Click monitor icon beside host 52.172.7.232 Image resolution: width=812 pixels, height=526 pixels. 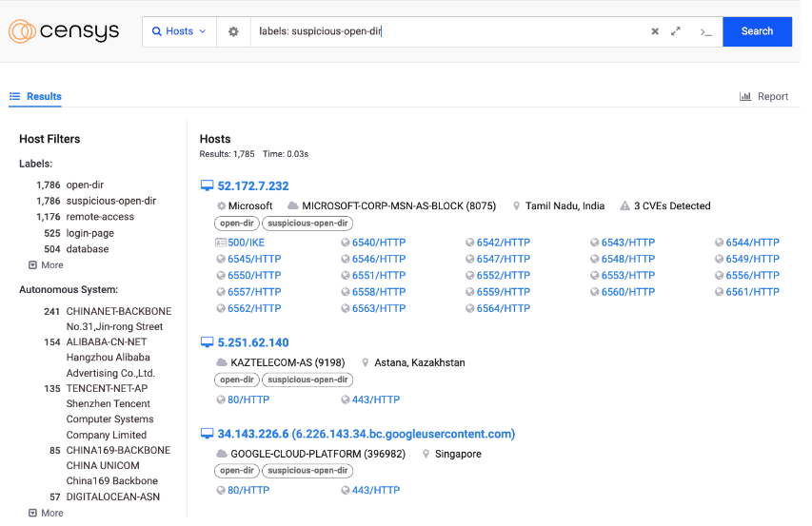[207, 185]
